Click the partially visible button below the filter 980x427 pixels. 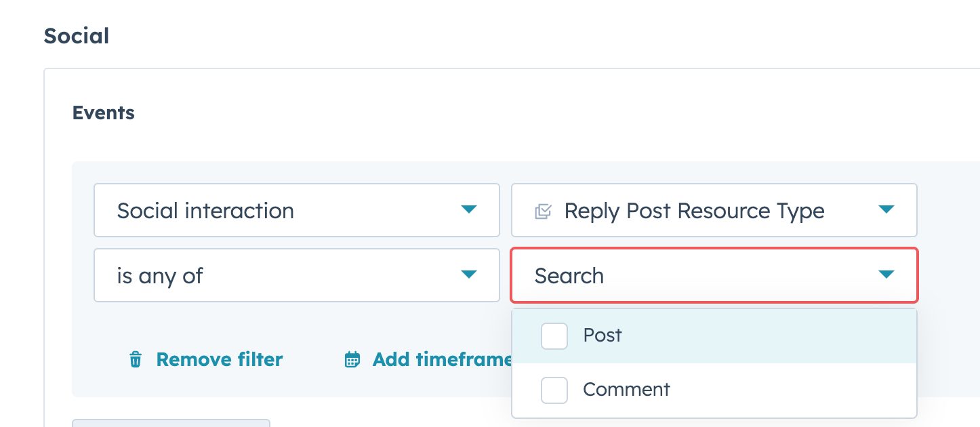[x=171, y=423]
